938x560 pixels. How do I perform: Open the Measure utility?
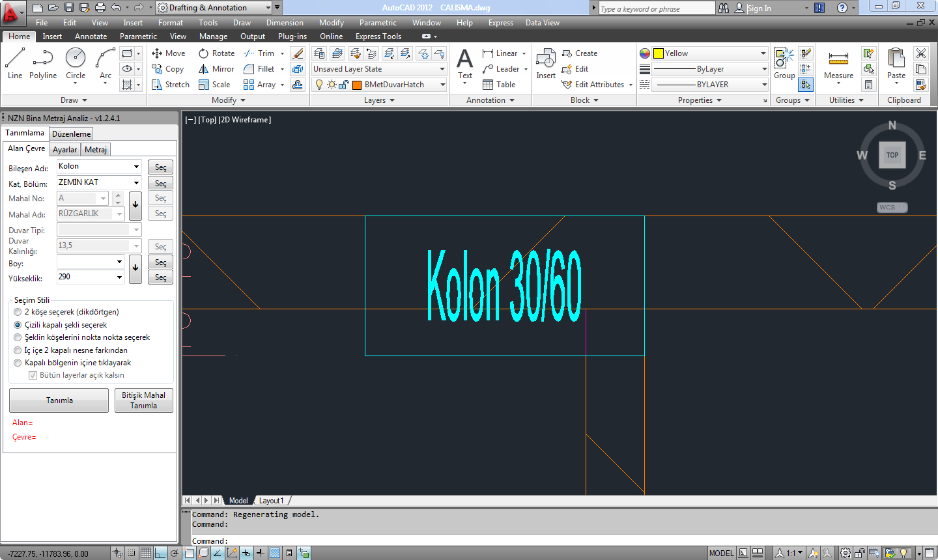(x=838, y=64)
